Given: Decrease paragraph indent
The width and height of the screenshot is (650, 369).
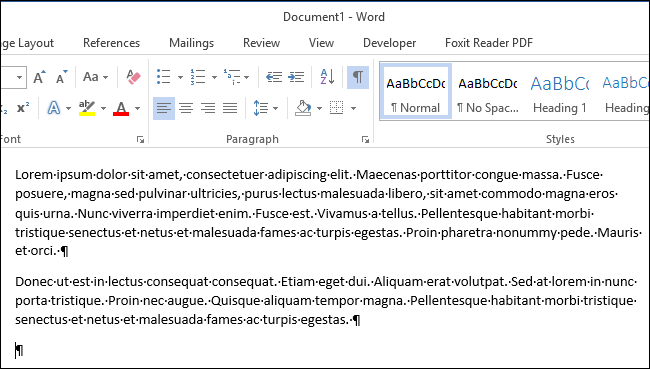Looking at the screenshot, I should tap(274, 77).
